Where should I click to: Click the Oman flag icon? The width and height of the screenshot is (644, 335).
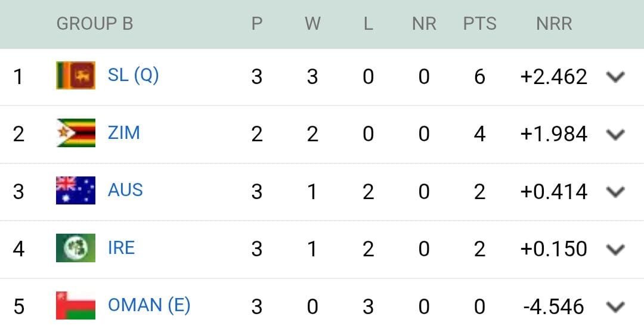76,306
